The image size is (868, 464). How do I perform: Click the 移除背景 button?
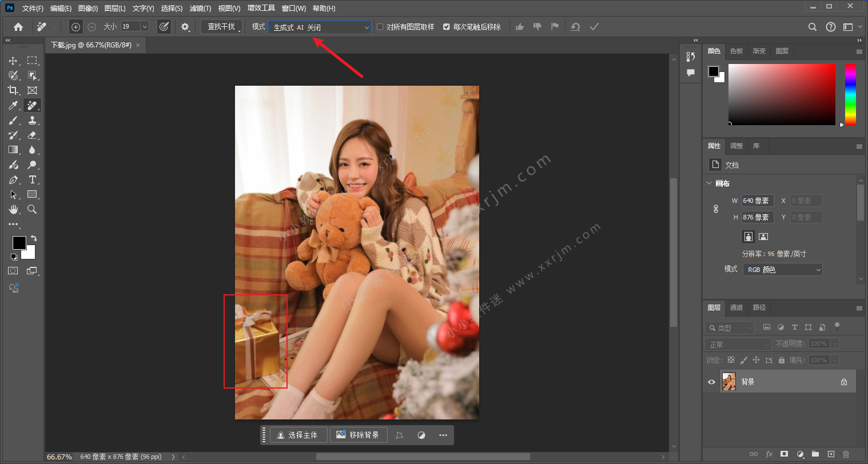tap(358, 435)
